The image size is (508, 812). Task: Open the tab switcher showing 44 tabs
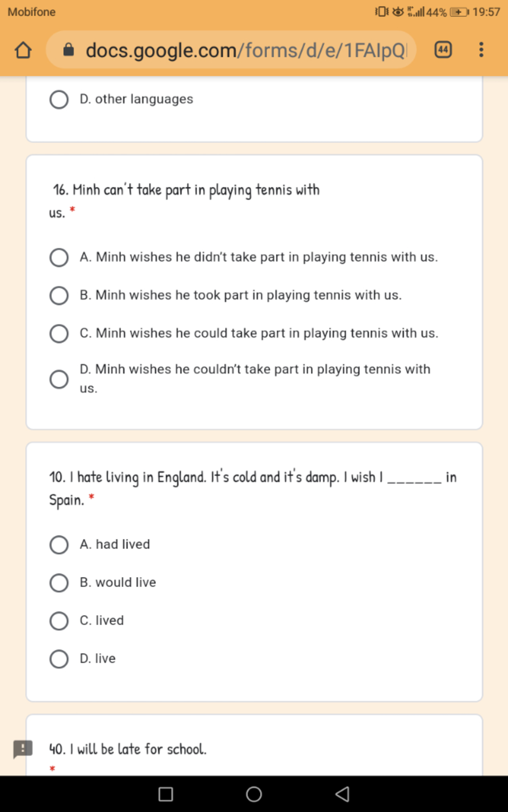click(x=443, y=50)
